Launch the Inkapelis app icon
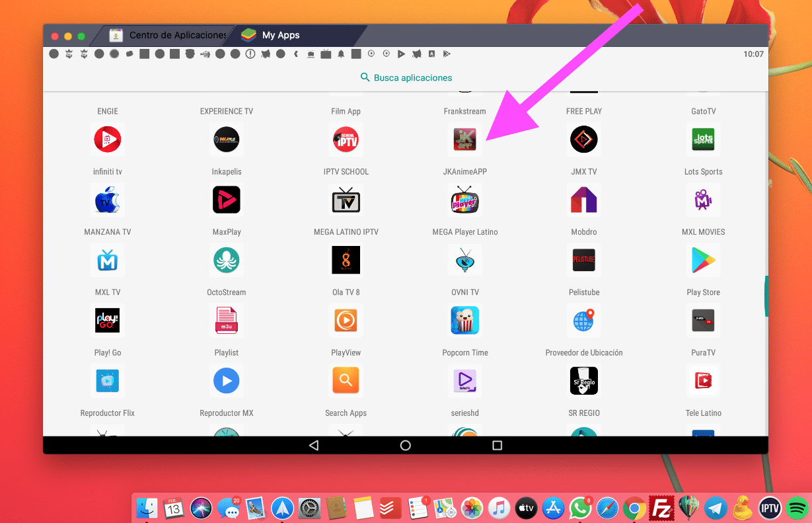 pyautogui.click(x=227, y=140)
